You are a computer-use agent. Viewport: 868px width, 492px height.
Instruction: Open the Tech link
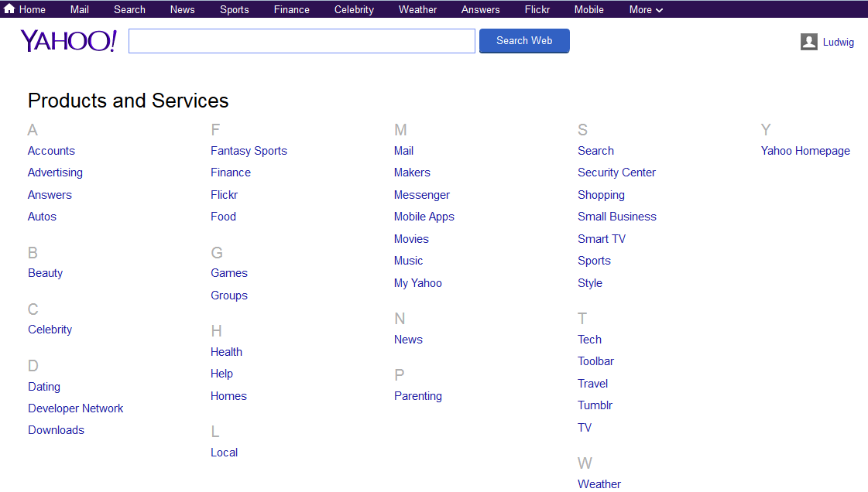point(589,340)
